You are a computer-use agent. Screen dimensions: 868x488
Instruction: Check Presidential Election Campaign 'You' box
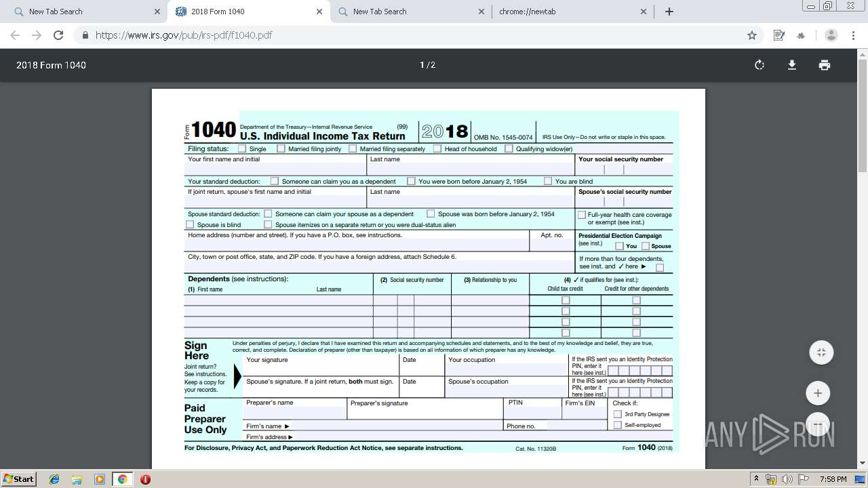(x=619, y=246)
